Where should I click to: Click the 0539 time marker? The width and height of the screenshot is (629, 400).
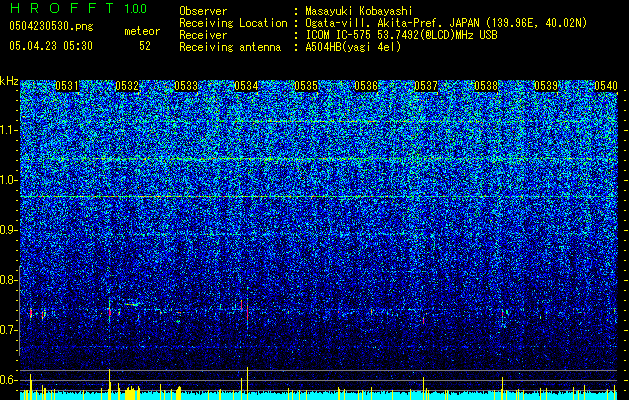[x=546, y=86]
